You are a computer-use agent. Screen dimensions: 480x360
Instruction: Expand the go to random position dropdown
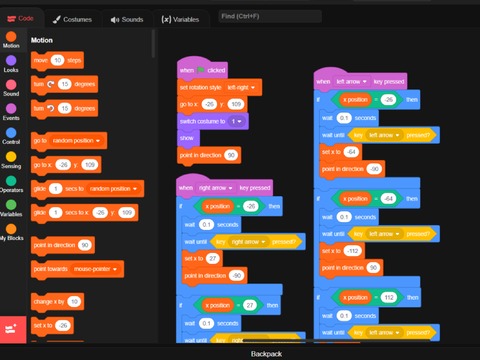pyautogui.click(x=76, y=141)
